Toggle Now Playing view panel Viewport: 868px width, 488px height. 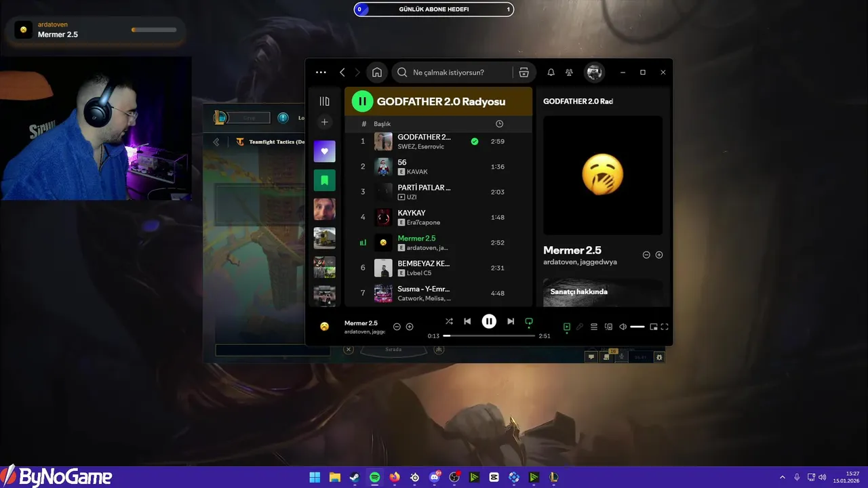click(567, 327)
